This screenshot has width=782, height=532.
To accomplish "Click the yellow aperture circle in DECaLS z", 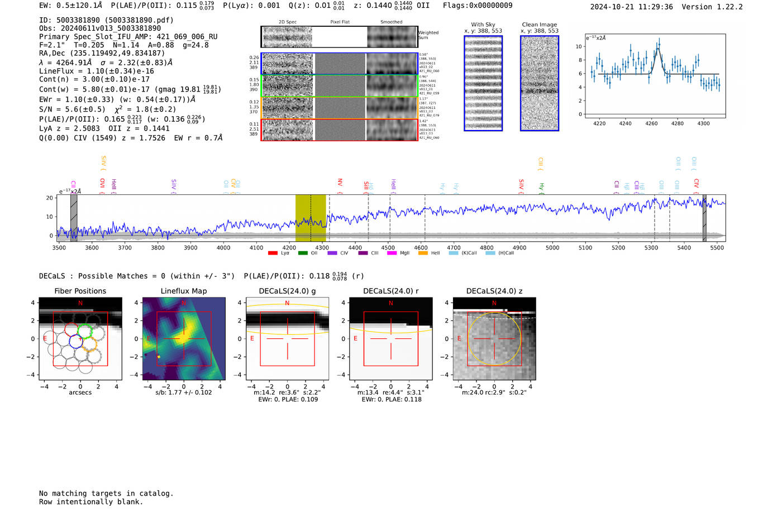I will click(x=494, y=339).
